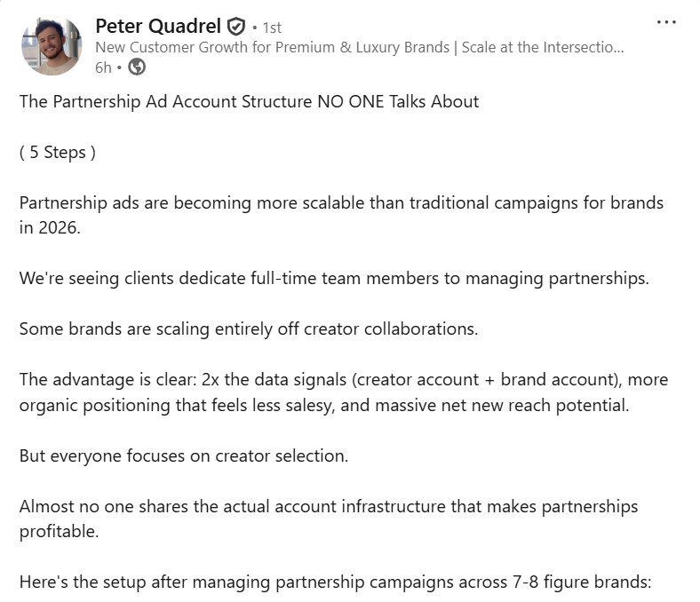This screenshot has width=700, height=602.
Task: Click the sentence about scaling off creator collaborations
Action: [x=249, y=329]
